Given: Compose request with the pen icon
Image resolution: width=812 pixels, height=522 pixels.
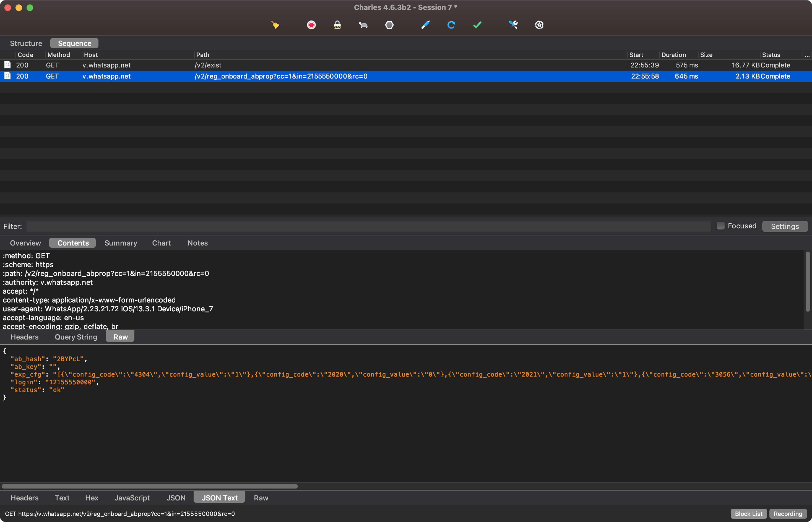Looking at the screenshot, I should pyautogui.click(x=425, y=25).
